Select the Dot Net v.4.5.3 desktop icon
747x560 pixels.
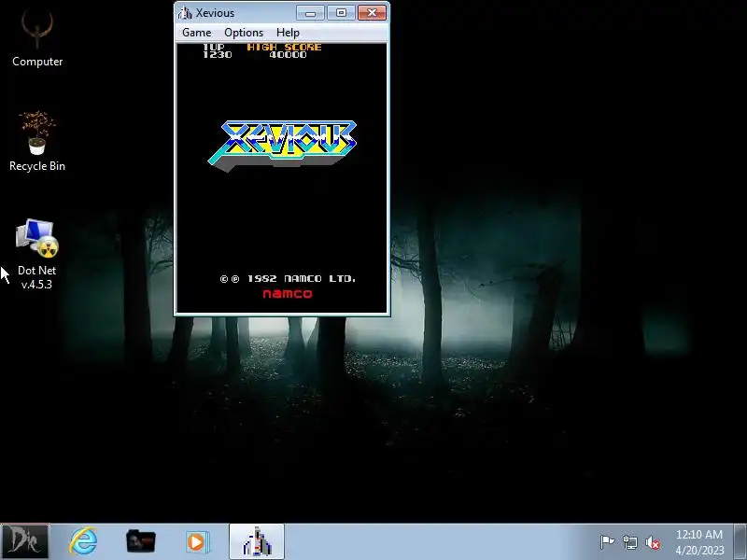36,254
